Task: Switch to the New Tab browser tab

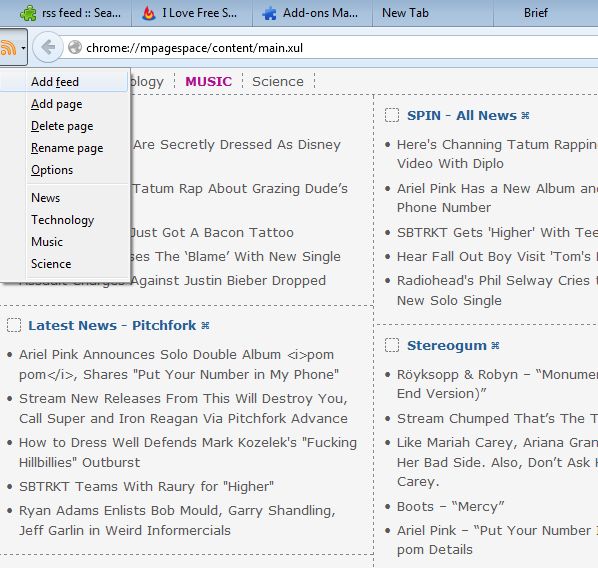Action: coord(405,13)
